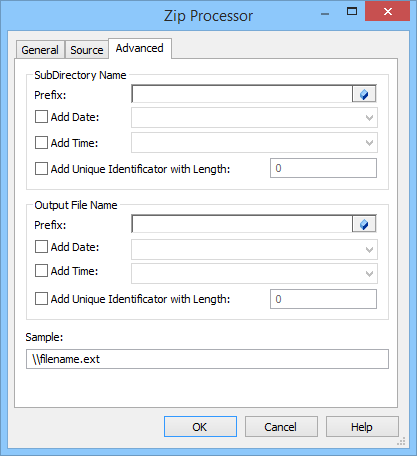Viewport: 417px width, 456px height.
Task: Click the SubDirectory Prefix blue macro icon
Action: pos(364,94)
